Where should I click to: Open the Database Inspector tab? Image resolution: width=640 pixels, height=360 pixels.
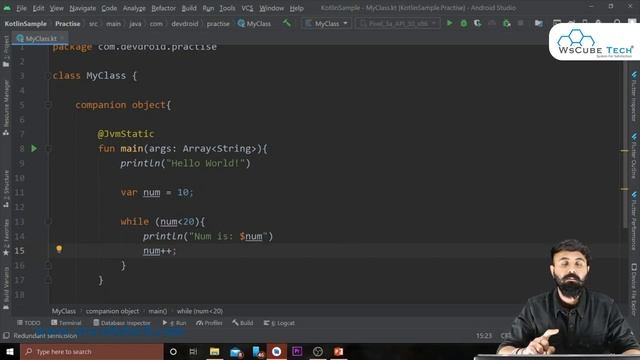122,323
